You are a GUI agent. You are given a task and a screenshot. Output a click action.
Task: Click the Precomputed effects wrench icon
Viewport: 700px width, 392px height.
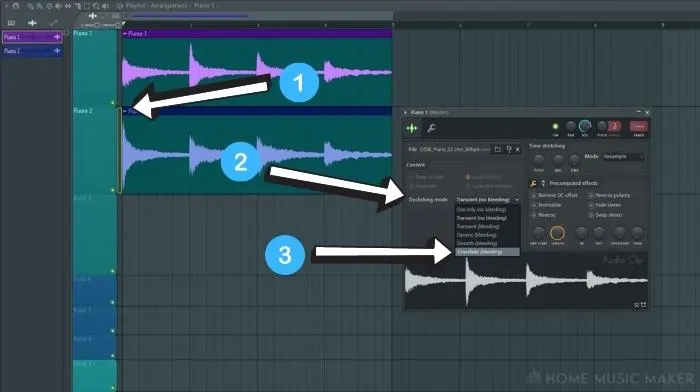tap(533, 183)
